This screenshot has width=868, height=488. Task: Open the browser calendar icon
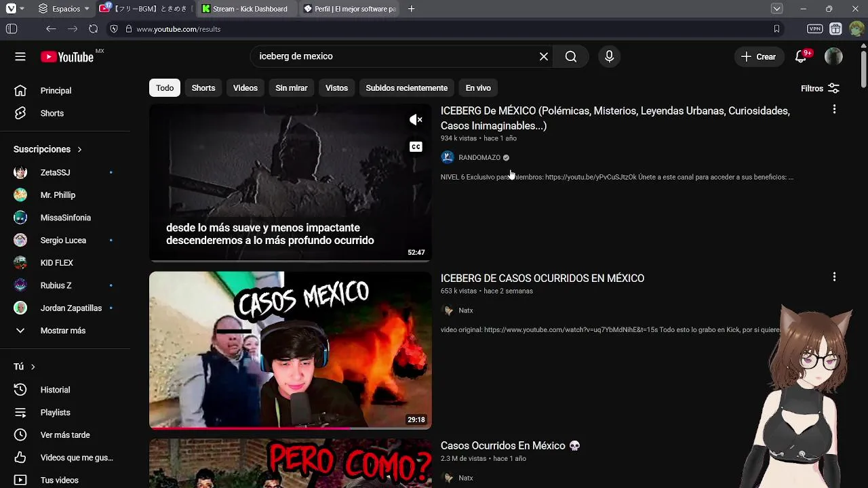pos(835,29)
